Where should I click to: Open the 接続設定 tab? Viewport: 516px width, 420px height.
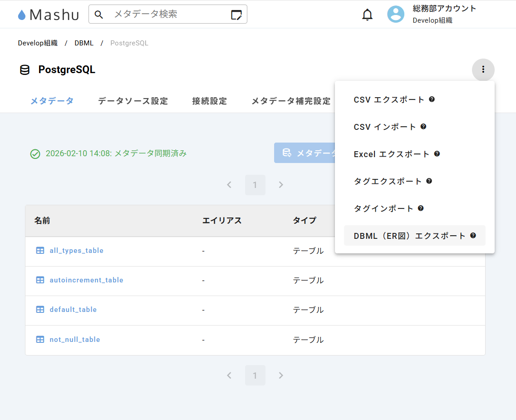[209, 101]
